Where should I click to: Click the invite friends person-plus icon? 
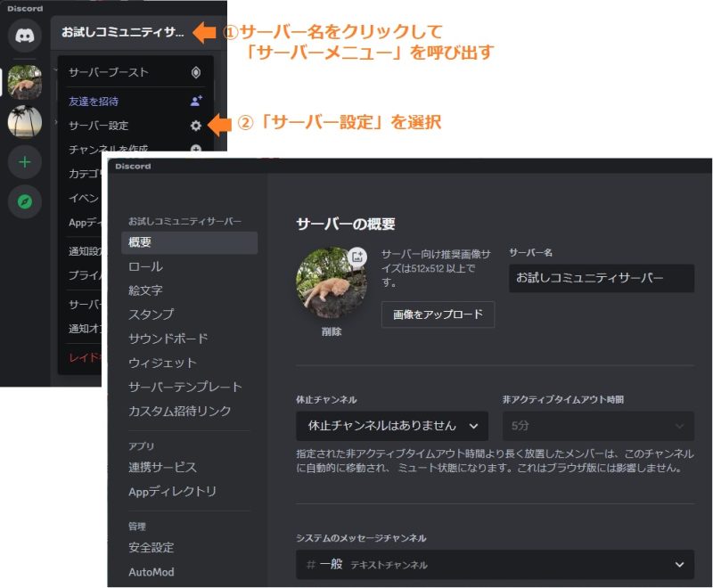tap(196, 101)
